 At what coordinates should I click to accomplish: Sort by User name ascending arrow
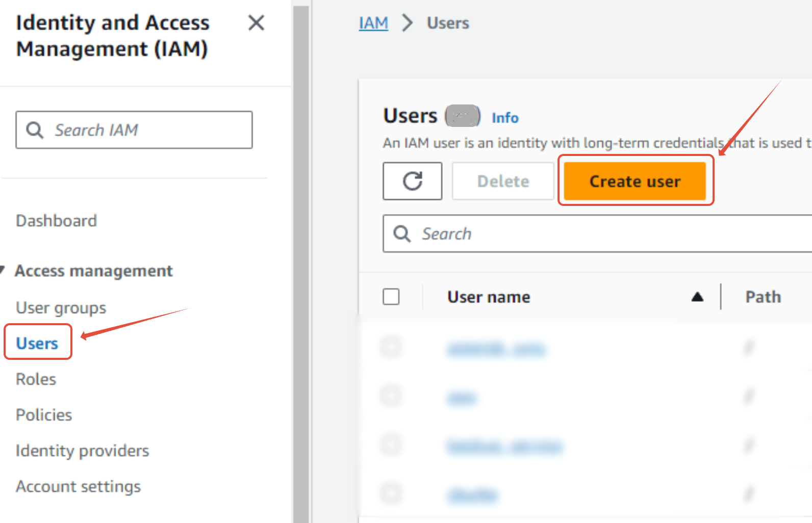697,297
